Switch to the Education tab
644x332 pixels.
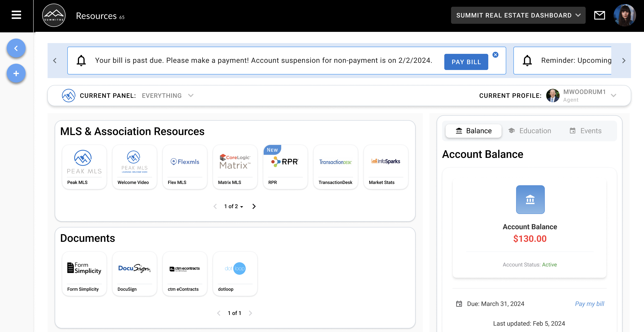(x=530, y=131)
